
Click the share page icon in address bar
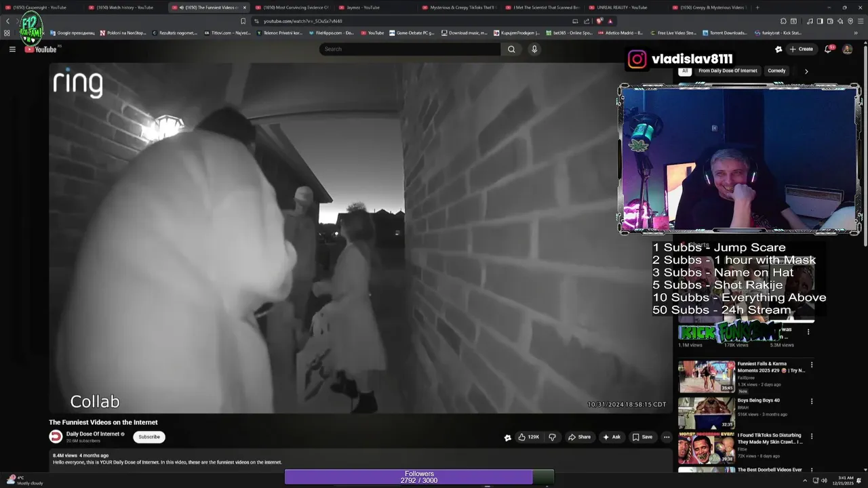(x=587, y=21)
